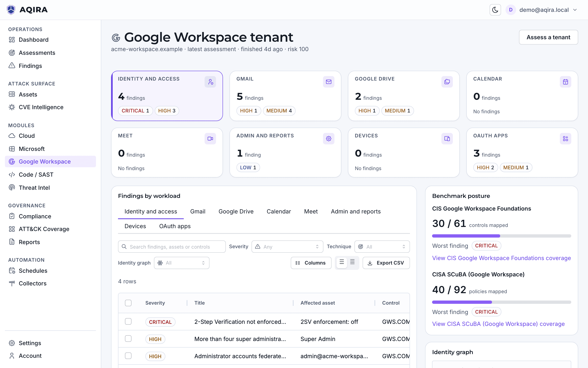Screen dimensions: 588x368
Task: Open Collectors antenna icon in sidebar
Action: 12,283
